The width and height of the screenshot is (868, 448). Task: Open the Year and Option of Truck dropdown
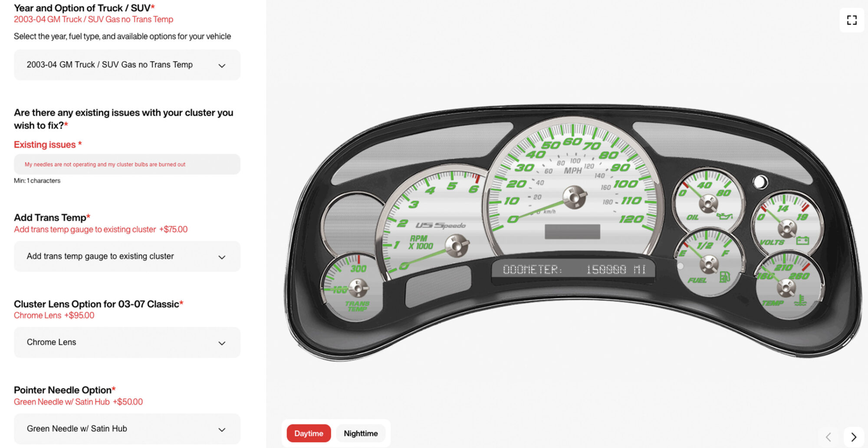[127, 65]
